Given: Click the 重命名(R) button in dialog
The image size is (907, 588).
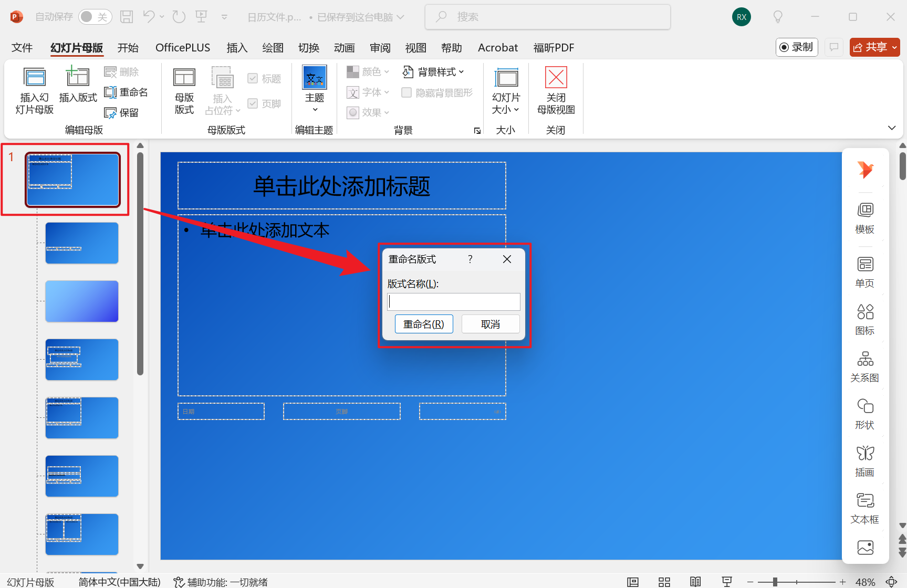Looking at the screenshot, I should (x=424, y=324).
